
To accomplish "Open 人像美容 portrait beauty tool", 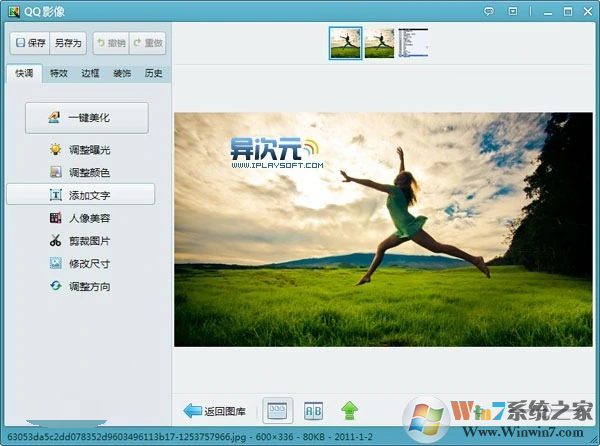I will click(x=80, y=218).
